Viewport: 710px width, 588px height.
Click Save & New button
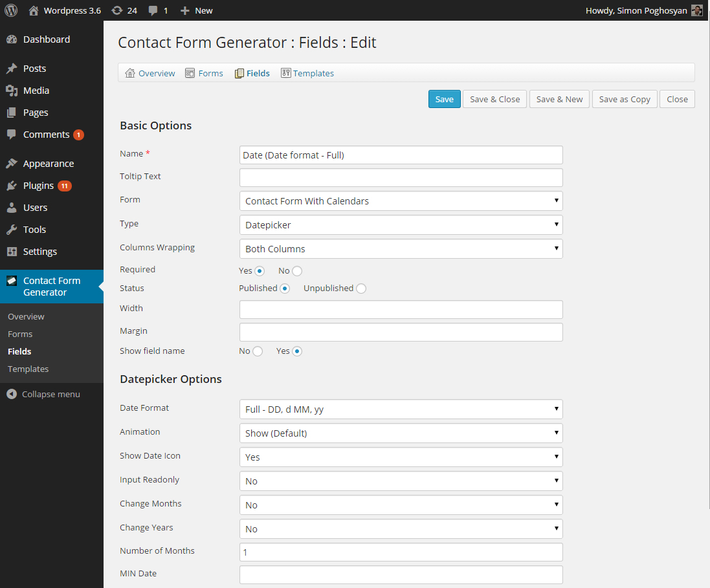(x=559, y=99)
